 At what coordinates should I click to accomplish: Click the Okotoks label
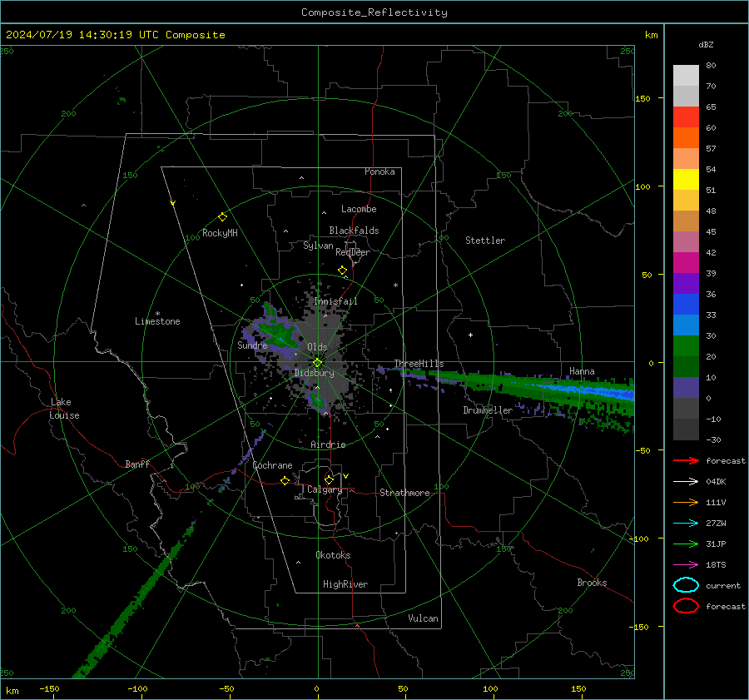[x=333, y=555]
